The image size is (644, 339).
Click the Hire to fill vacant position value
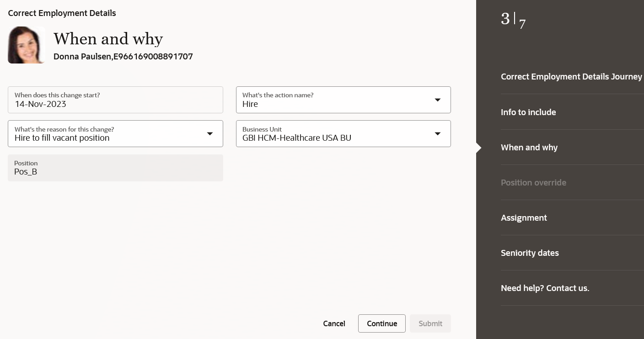click(62, 138)
